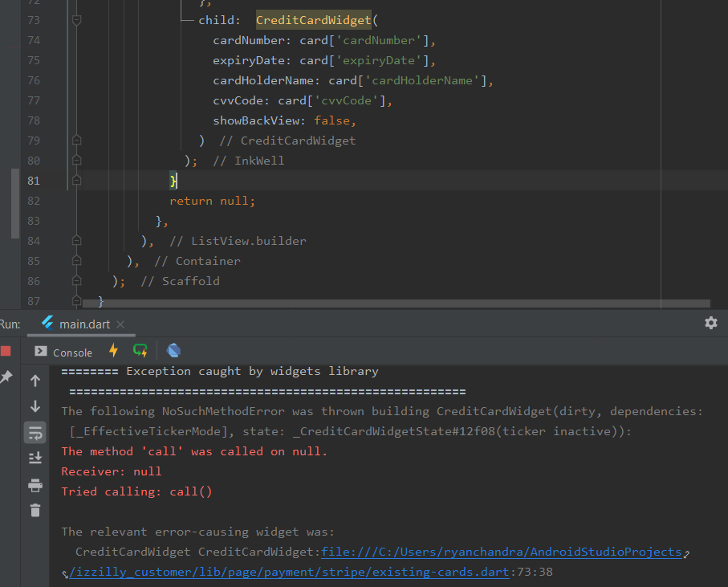Click the scroll-to-end console icon

coord(35,458)
